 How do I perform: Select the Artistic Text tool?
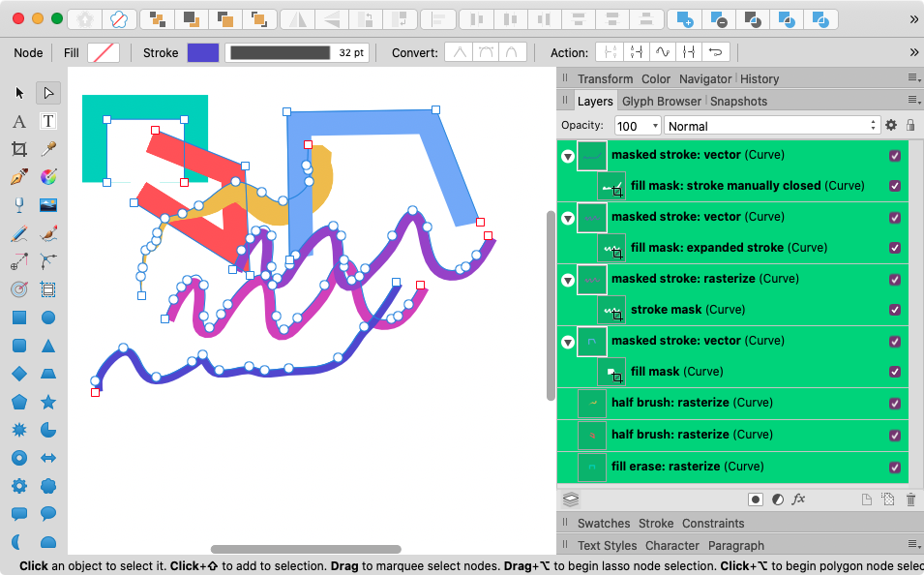pos(16,121)
